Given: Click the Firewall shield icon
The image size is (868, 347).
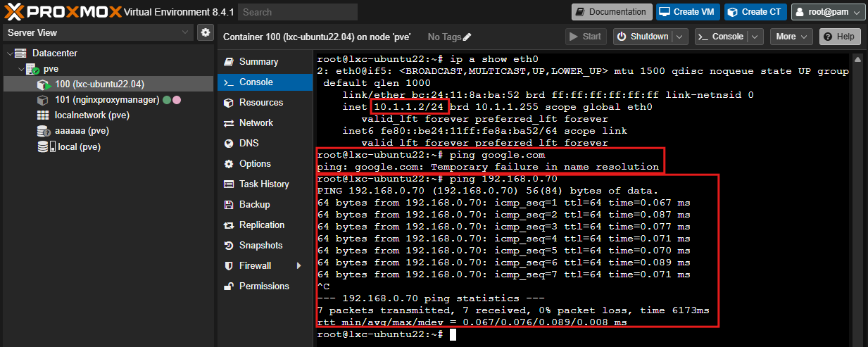Looking at the screenshot, I should tap(228, 266).
